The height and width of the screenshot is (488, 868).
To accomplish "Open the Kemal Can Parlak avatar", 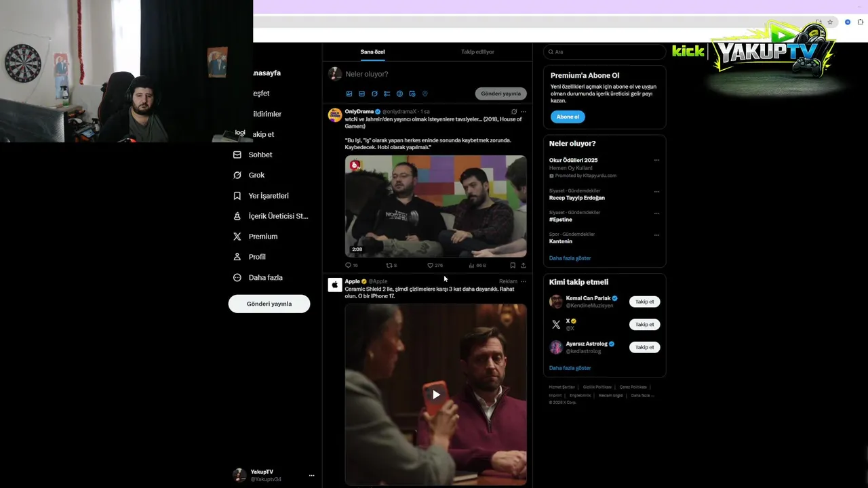I will coord(556,302).
